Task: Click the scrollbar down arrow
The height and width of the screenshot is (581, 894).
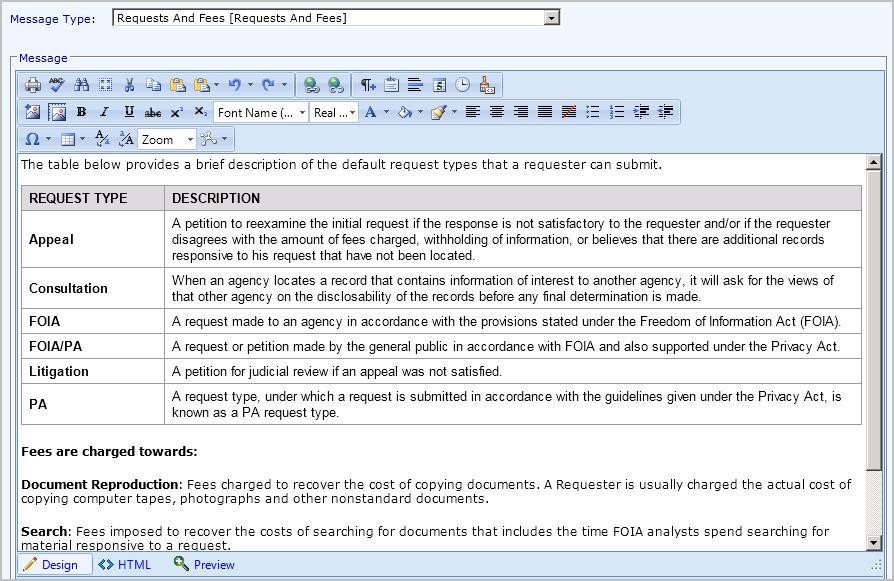Action: point(873,542)
